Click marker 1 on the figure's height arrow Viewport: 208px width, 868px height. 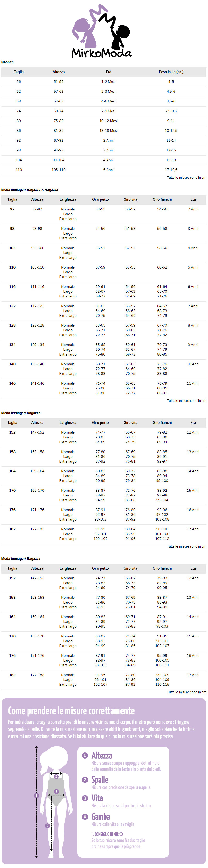click(36, 796)
